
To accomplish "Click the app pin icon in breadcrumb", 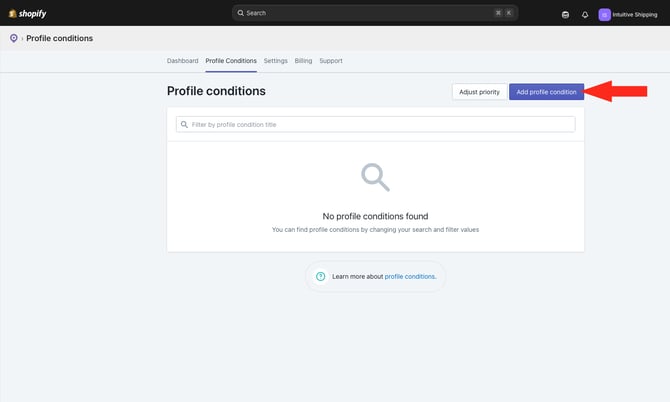I will [x=14, y=38].
